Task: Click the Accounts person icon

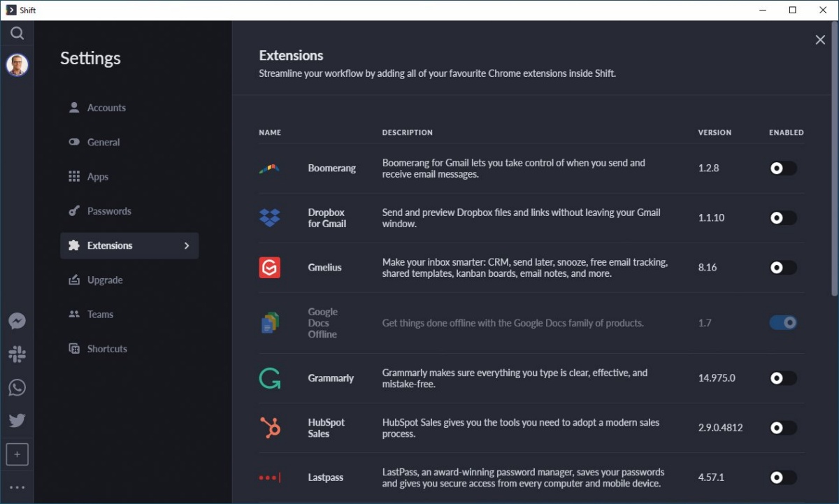Action: (74, 108)
